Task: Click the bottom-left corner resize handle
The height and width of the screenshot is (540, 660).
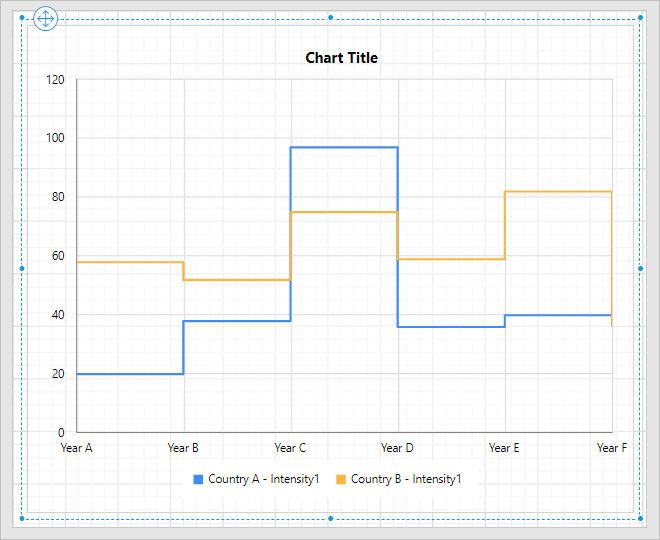Action: point(22,519)
